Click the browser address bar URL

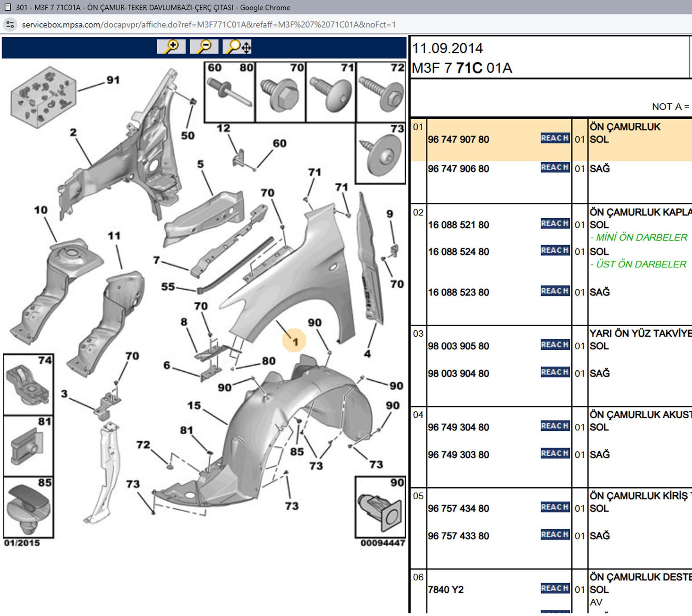pos(208,24)
